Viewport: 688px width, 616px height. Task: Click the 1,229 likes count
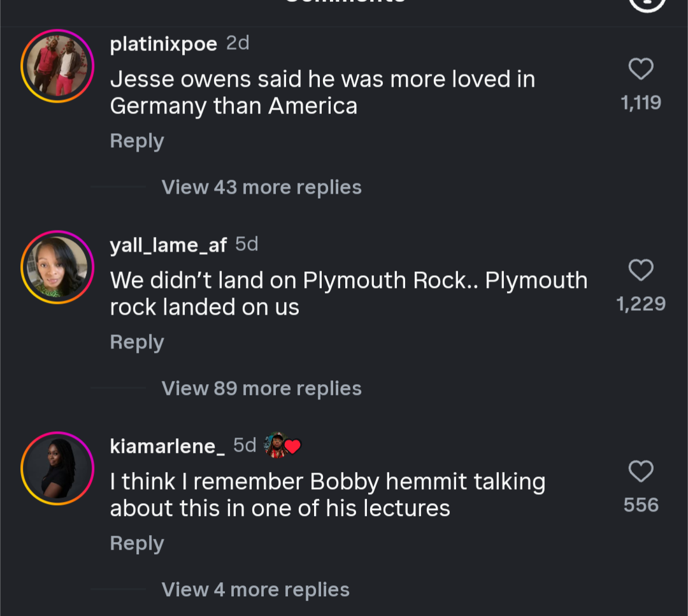(641, 304)
